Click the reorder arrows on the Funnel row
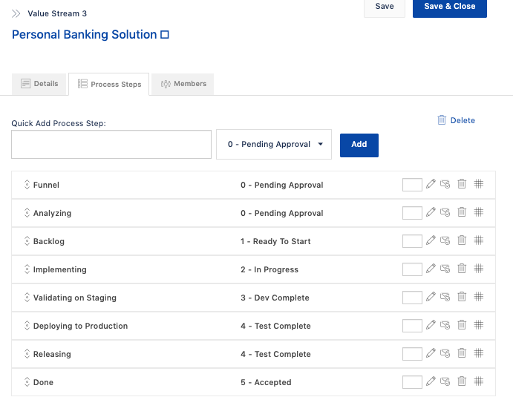 pos(26,185)
